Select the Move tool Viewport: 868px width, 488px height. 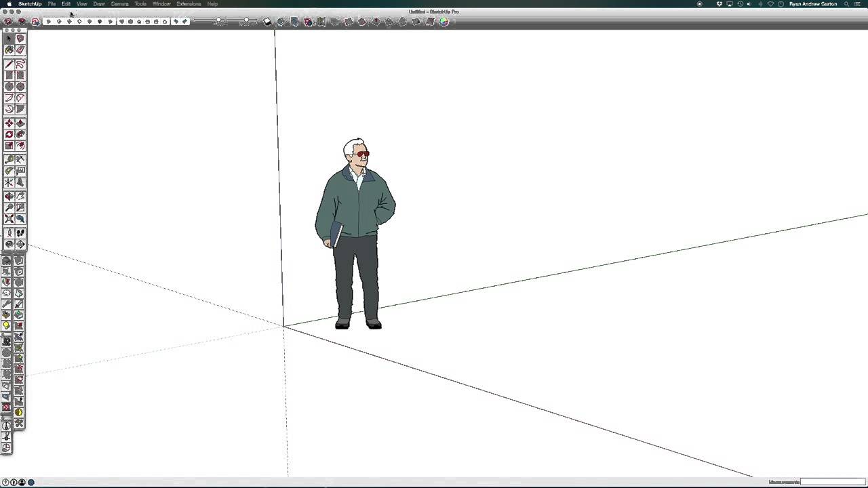[x=9, y=123]
